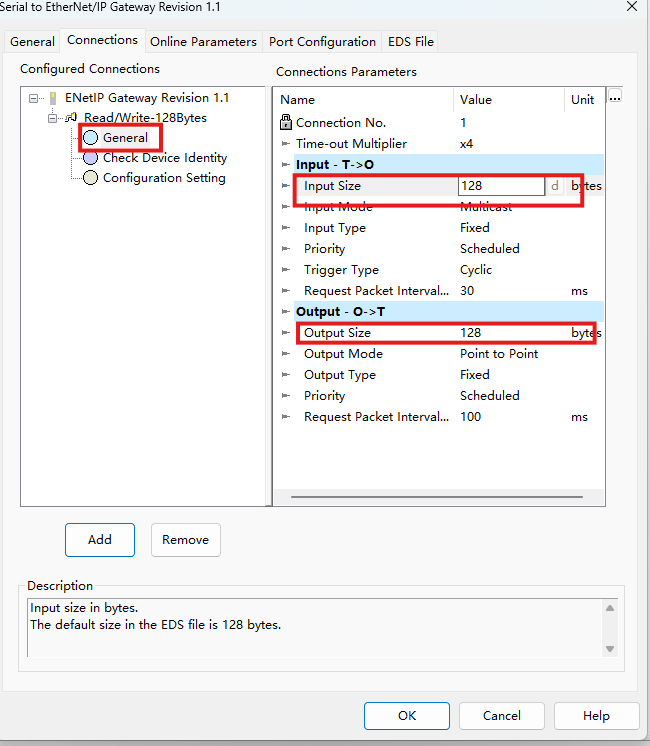Image resolution: width=650 pixels, height=746 pixels.
Task: Click the output Request Packet Interval value 100
Action: (x=470, y=417)
